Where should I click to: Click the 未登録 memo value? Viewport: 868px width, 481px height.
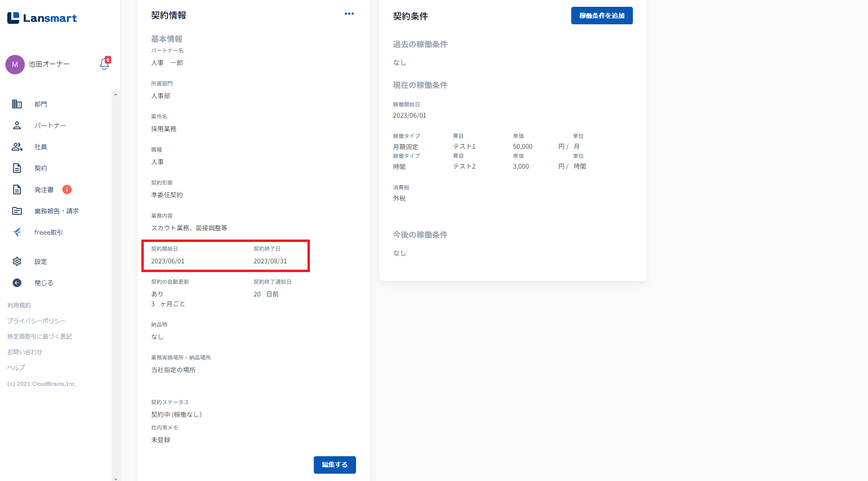161,440
